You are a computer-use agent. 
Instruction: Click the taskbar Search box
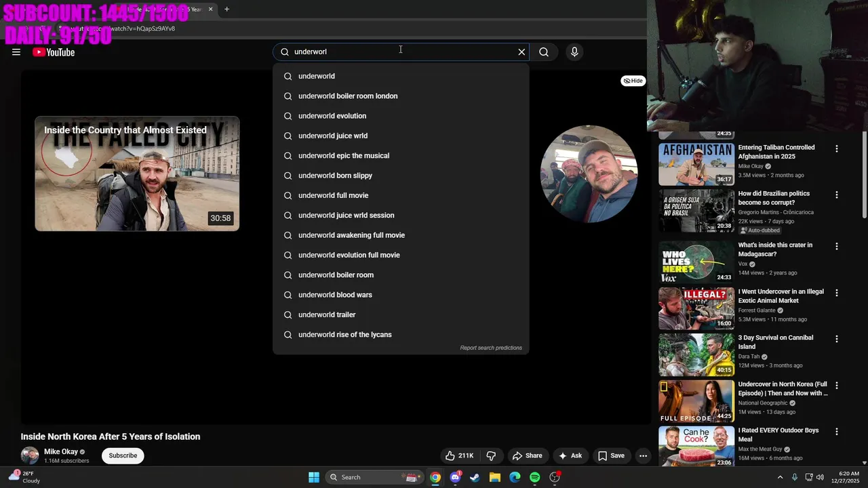(x=374, y=477)
